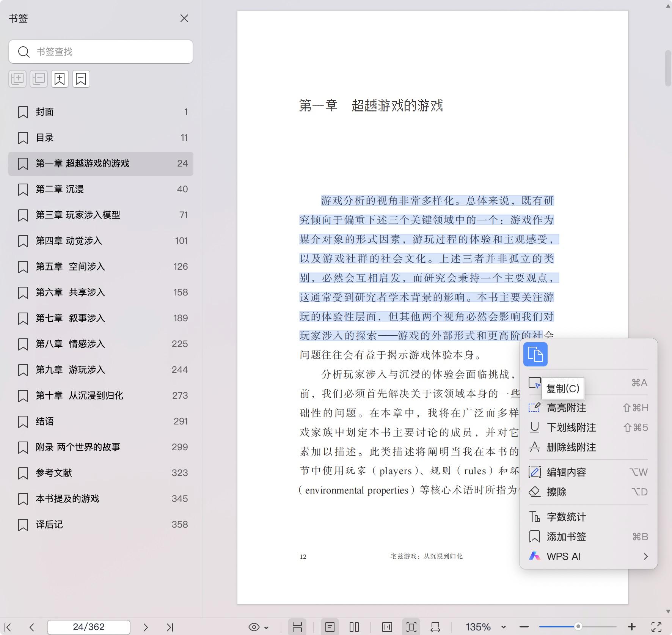672x635 pixels.
Task: Enter full screen mode
Action: [656, 627]
